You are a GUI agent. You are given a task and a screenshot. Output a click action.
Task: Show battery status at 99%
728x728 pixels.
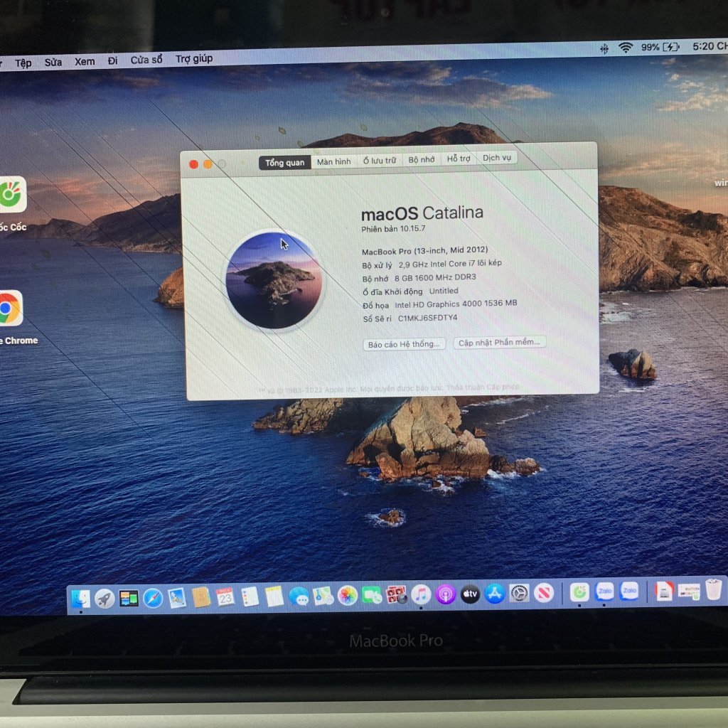click(x=660, y=47)
